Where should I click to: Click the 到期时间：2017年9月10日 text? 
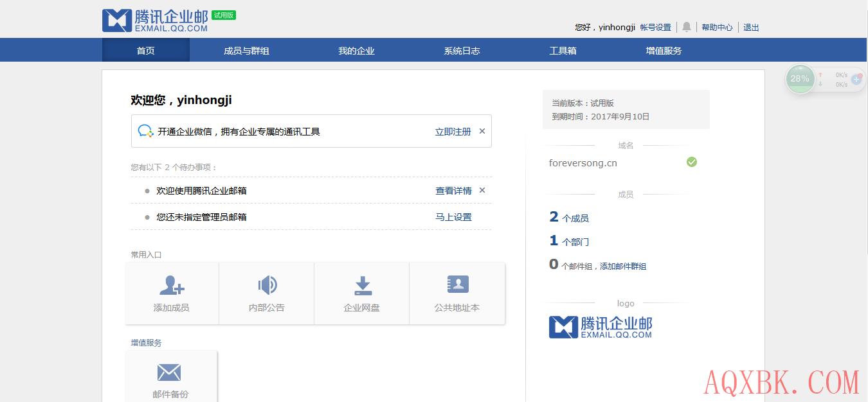(601, 116)
